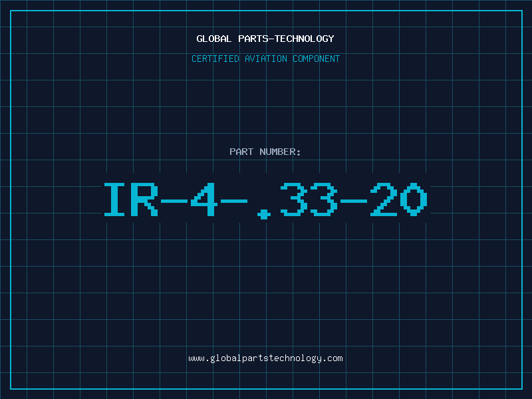This screenshot has height=399, width=532.
Task: Open the www.globalpartstechnology.com link
Action: coord(265,358)
